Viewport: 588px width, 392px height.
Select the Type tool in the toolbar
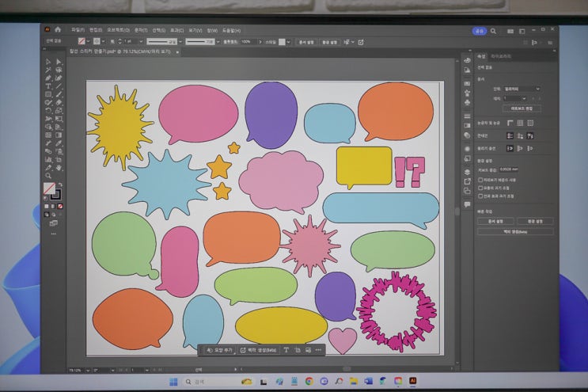tap(48, 86)
